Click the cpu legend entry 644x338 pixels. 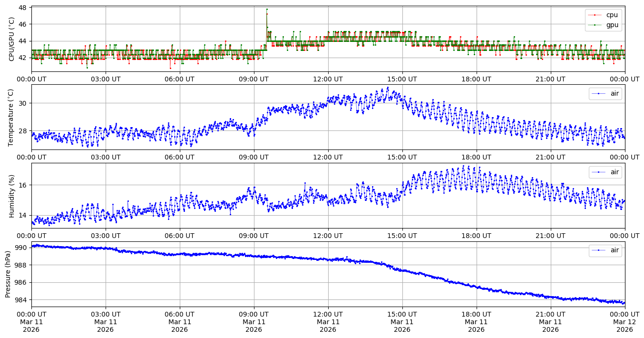coord(612,15)
